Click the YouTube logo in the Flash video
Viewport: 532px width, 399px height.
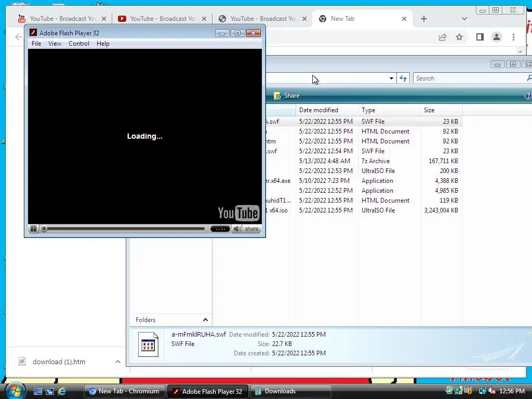238,213
